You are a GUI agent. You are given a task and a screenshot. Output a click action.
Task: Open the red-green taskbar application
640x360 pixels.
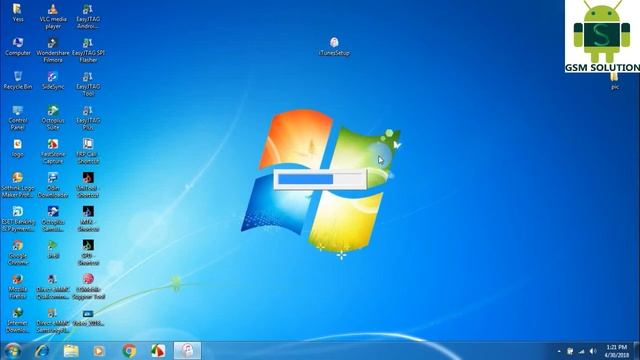pos(158,351)
